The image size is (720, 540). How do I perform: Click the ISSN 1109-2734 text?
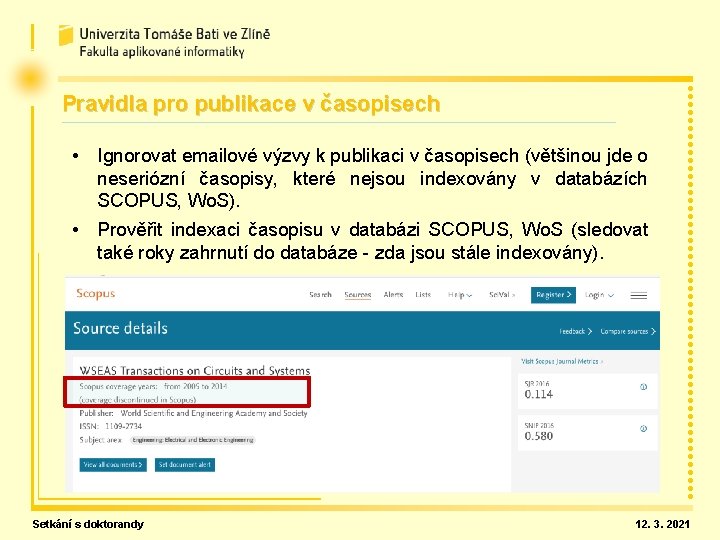click(111, 426)
